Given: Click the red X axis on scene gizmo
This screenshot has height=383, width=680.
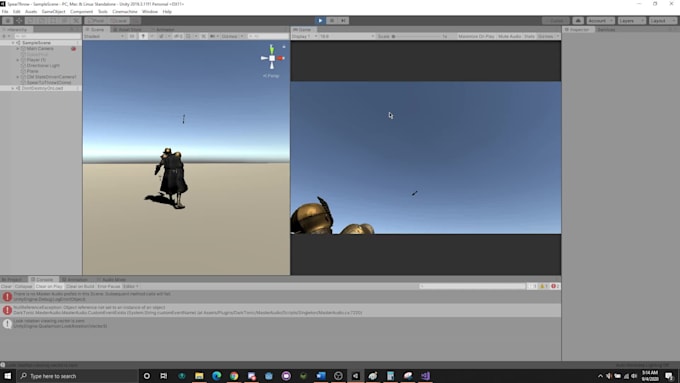Looking at the screenshot, I should 281,58.
